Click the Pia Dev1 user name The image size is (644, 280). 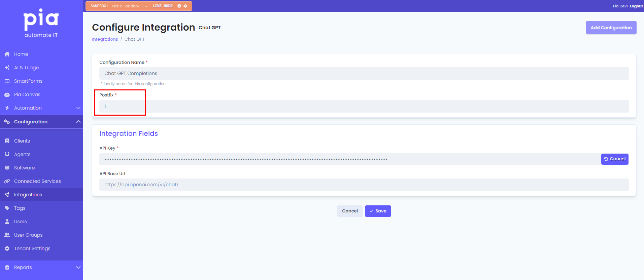click(x=620, y=6)
